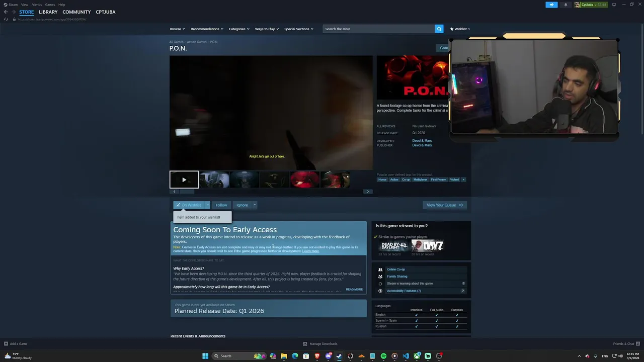Click the store search field
The height and width of the screenshot is (362, 644).
coord(378,29)
